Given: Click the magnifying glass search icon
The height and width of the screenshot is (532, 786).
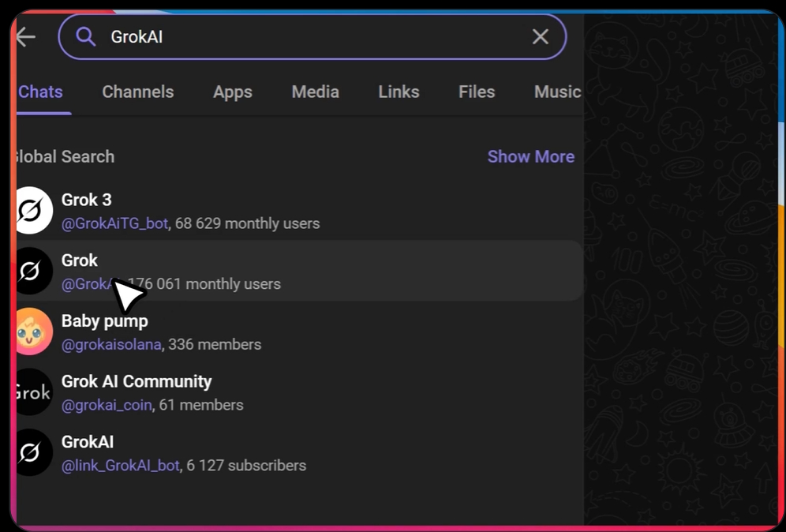Looking at the screenshot, I should pos(85,37).
